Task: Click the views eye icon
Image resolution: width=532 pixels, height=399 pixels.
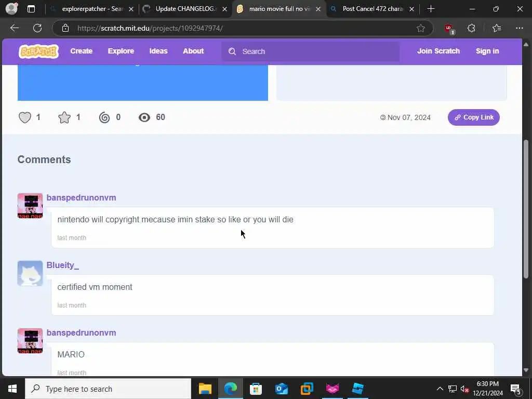Action: 144,117
